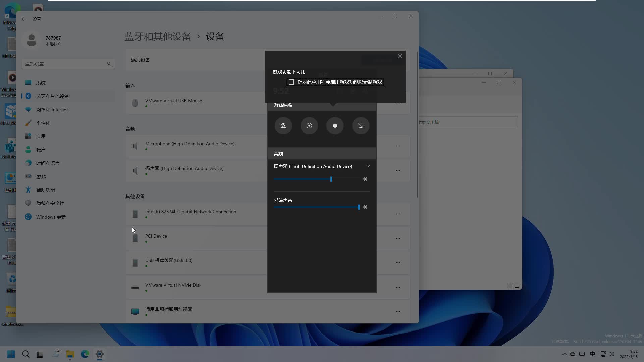Collapse the 扬声器 audio section chevron
Image resolution: width=644 pixels, height=362 pixels.
tap(368, 166)
